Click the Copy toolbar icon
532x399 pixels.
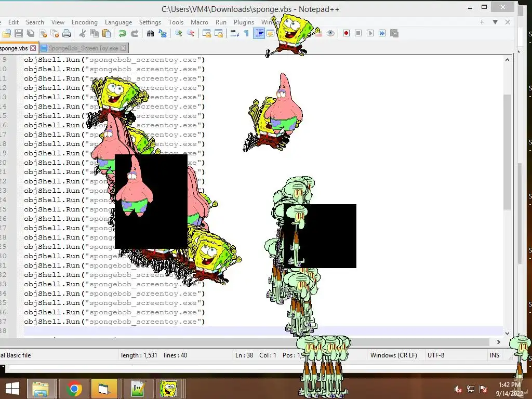[x=95, y=33]
